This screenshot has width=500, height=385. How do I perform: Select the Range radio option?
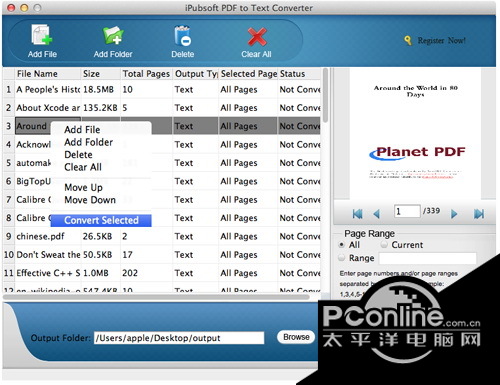(x=341, y=258)
